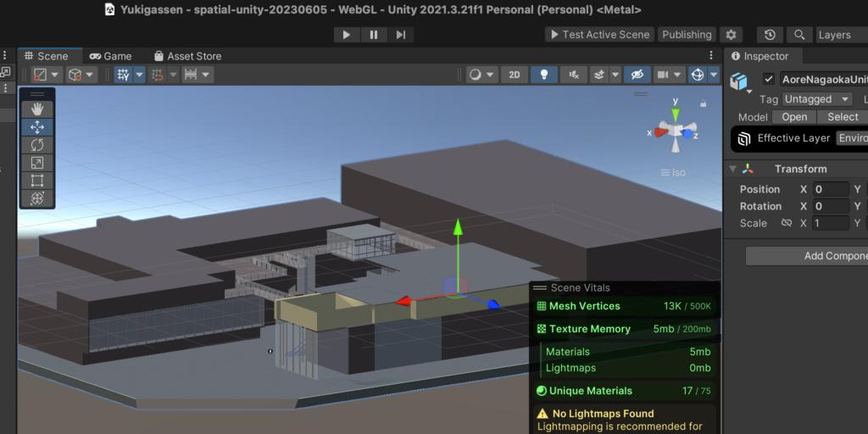Select the Rect tool

point(36,181)
